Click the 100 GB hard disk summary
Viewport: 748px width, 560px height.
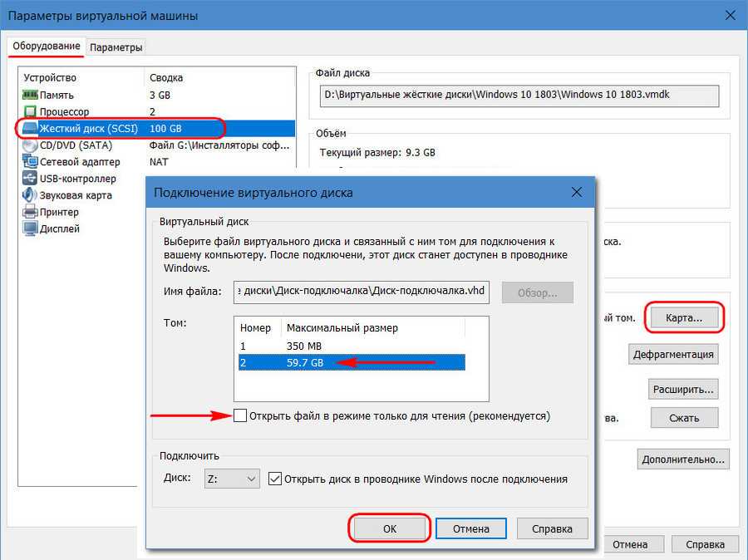pyautogui.click(x=165, y=128)
